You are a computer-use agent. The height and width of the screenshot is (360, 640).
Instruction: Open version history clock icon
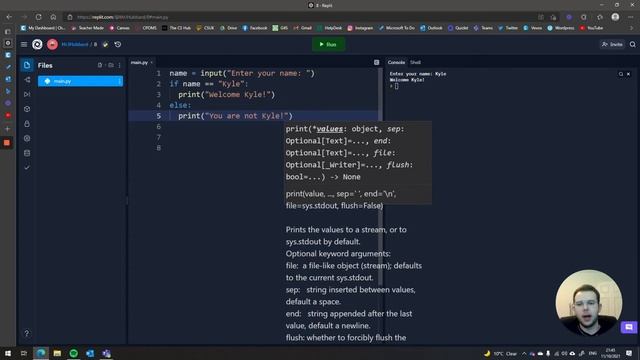tap(118, 44)
